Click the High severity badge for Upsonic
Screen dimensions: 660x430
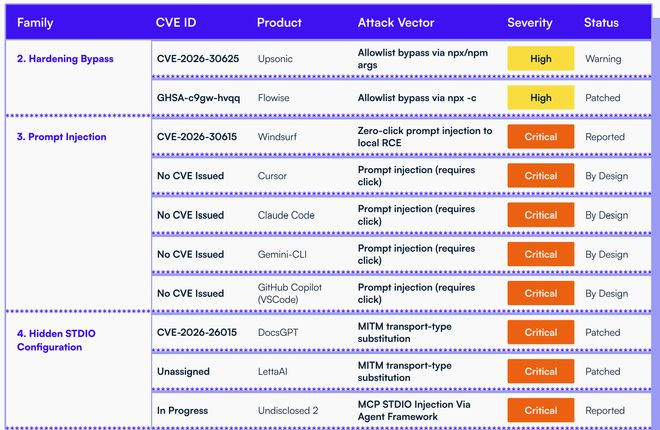click(541, 59)
